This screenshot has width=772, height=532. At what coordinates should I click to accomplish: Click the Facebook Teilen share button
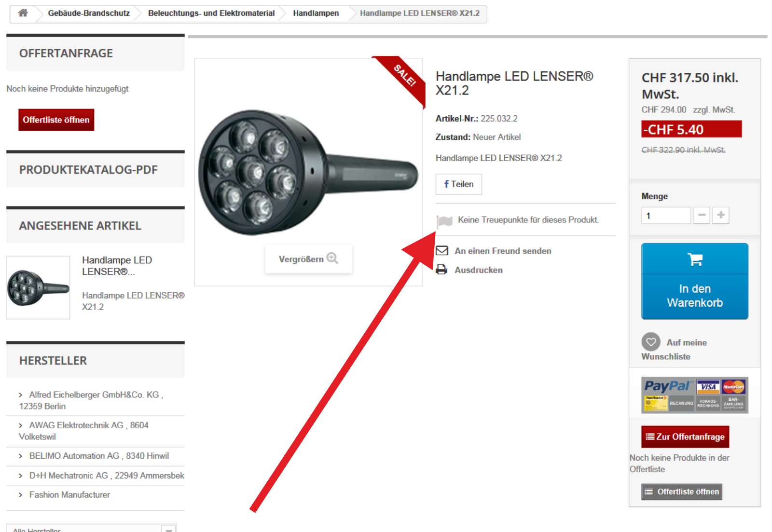[x=458, y=184]
